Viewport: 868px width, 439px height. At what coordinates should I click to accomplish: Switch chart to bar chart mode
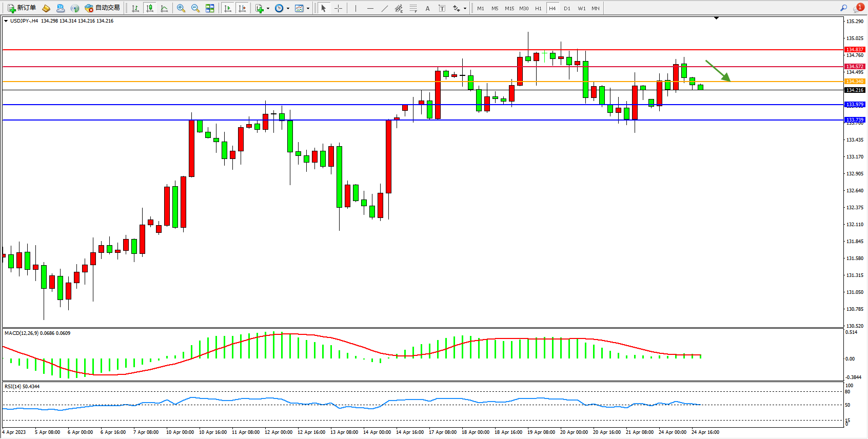tap(135, 8)
